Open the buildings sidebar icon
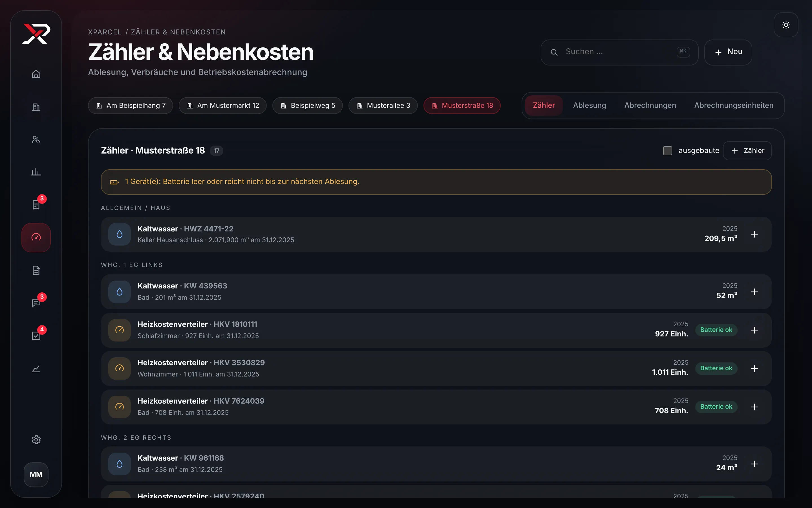Screen dimensions: 812x508 click(x=36, y=107)
